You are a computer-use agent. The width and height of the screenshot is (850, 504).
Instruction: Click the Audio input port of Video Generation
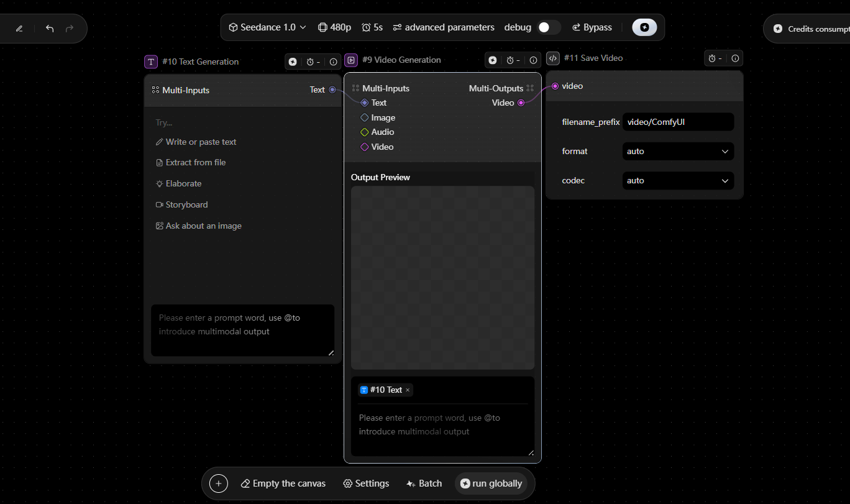tap(365, 132)
